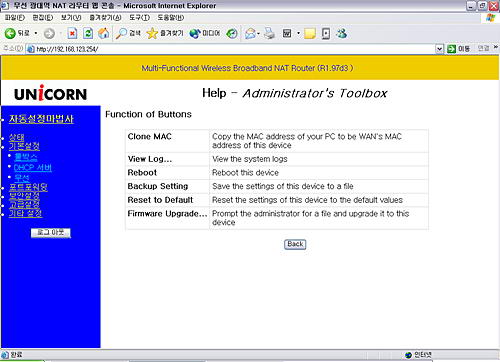Open the 포트포워딩 sidebar link
Viewport: 500px width, 362px height.
click(28, 187)
